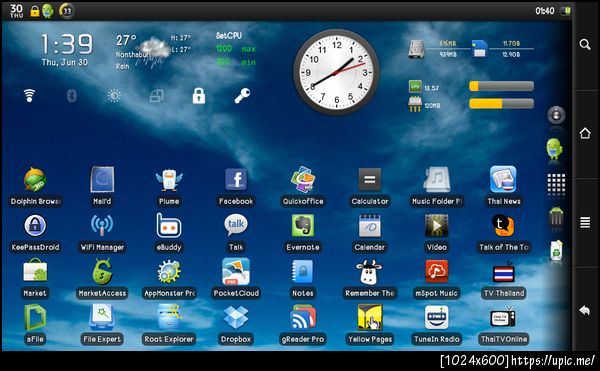Open Android Market
The image size is (600, 371).
(x=35, y=271)
